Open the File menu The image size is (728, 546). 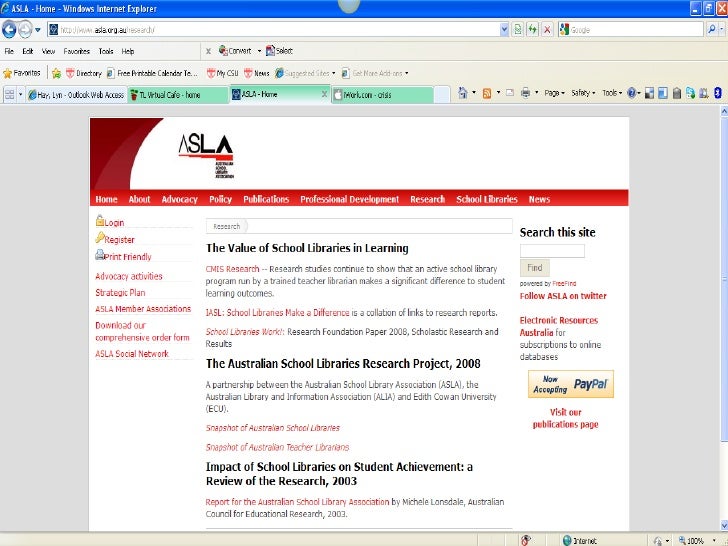click(x=9, y=52)
